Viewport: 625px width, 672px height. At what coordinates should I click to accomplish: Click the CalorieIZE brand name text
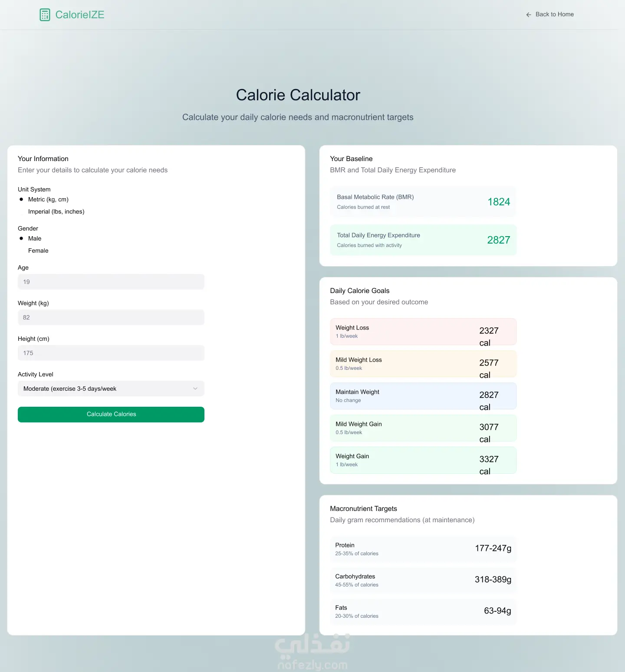pyautogui.click(x=80, y=15)
